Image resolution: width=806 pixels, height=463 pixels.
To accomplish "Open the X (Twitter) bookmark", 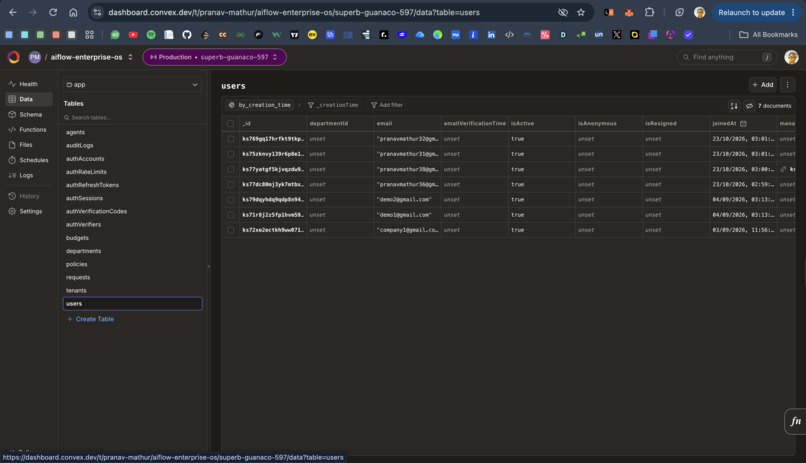I will coord(617,34).
